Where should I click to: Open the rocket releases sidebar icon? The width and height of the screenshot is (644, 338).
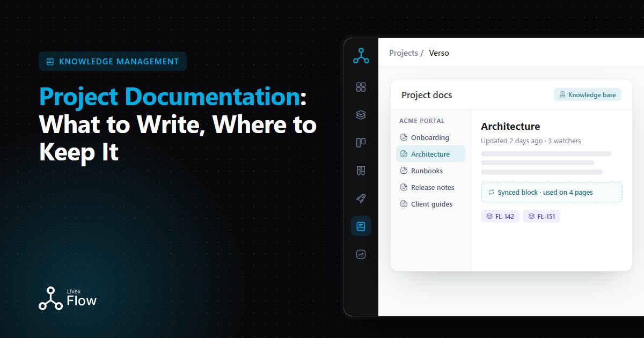click(x=361, y=199)
